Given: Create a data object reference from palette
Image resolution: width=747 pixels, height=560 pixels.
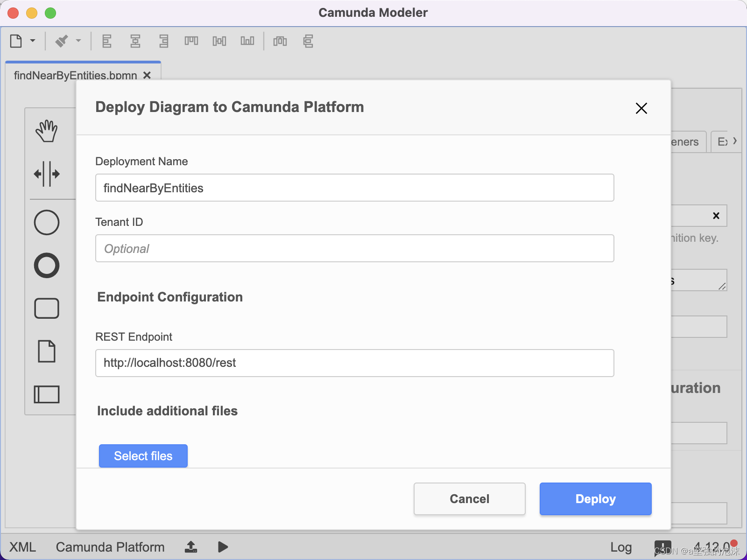Looking at the screenshot, I should click(x=47, y=351).
